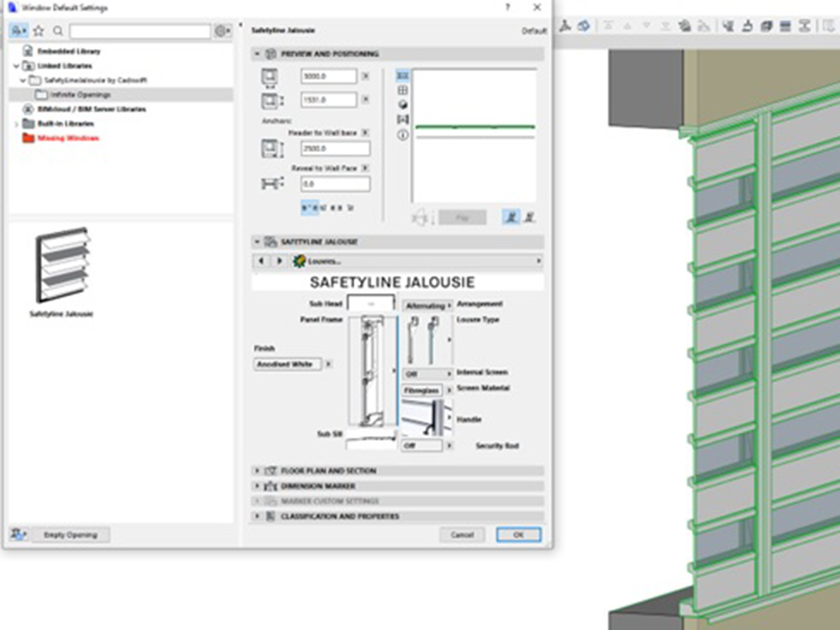840x630 pixels.
Task: Click the highlighted 3D perspective toolbar icon
Action: pyautogui.click(x=584, y=26)
